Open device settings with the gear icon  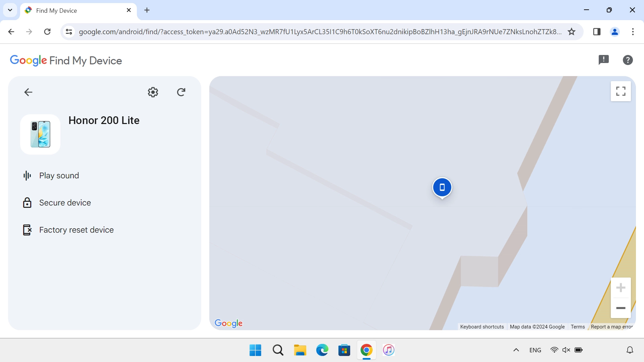[x=153, y=92]
